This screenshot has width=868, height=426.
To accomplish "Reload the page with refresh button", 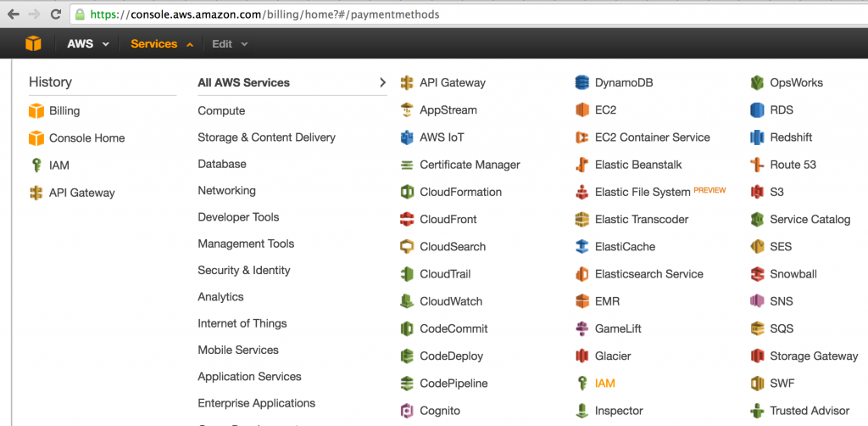I will 55,14.
